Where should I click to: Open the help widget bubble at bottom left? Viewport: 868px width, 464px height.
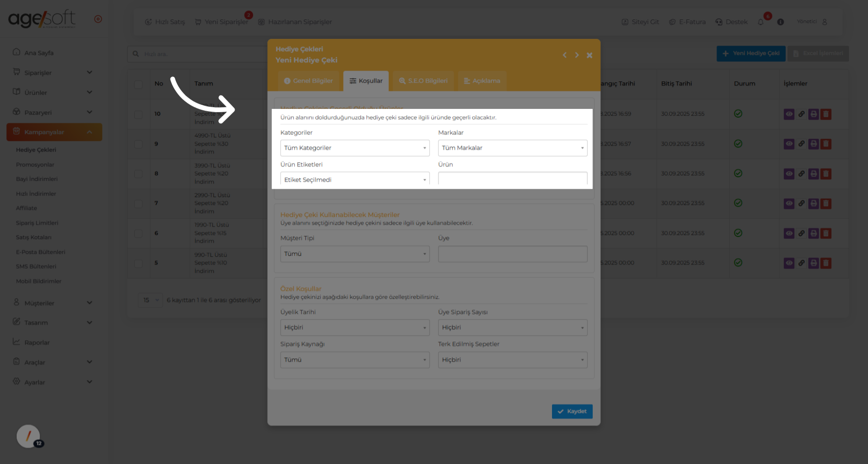pyautogui.click(x=28, y=436)
